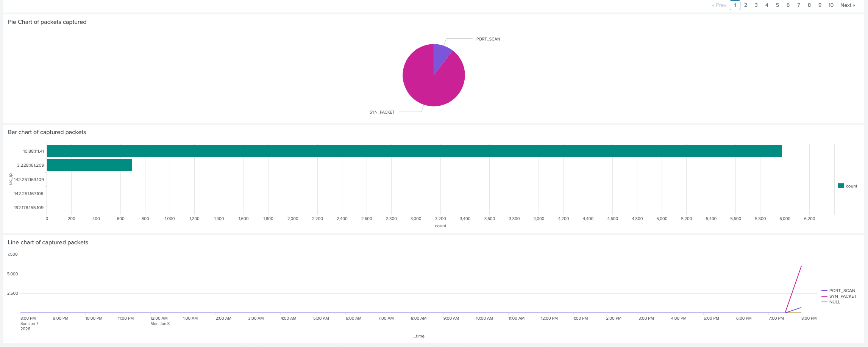Click the 7:00 PM time axis label

776,318
